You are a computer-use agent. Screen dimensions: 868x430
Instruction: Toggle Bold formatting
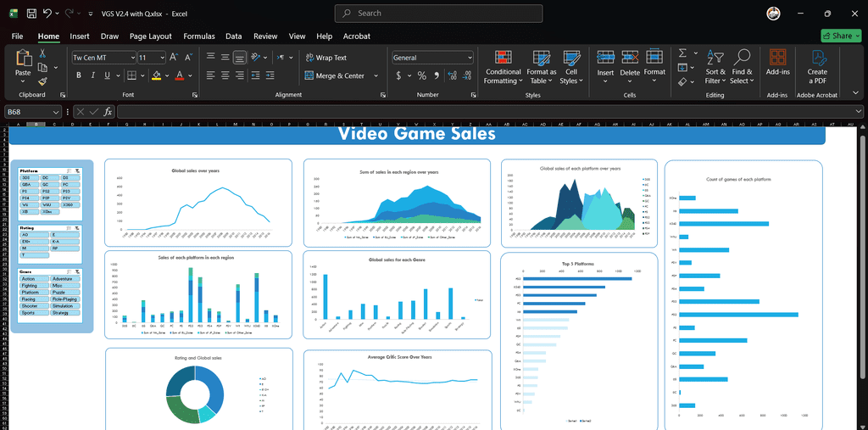pos(79,75)
